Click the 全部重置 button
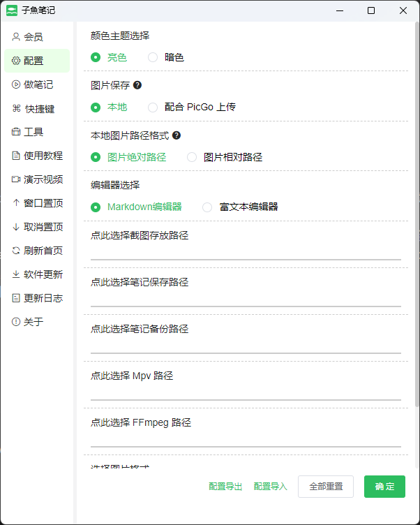The height and width of the screenshot is (525, 420). coord(326,487)
